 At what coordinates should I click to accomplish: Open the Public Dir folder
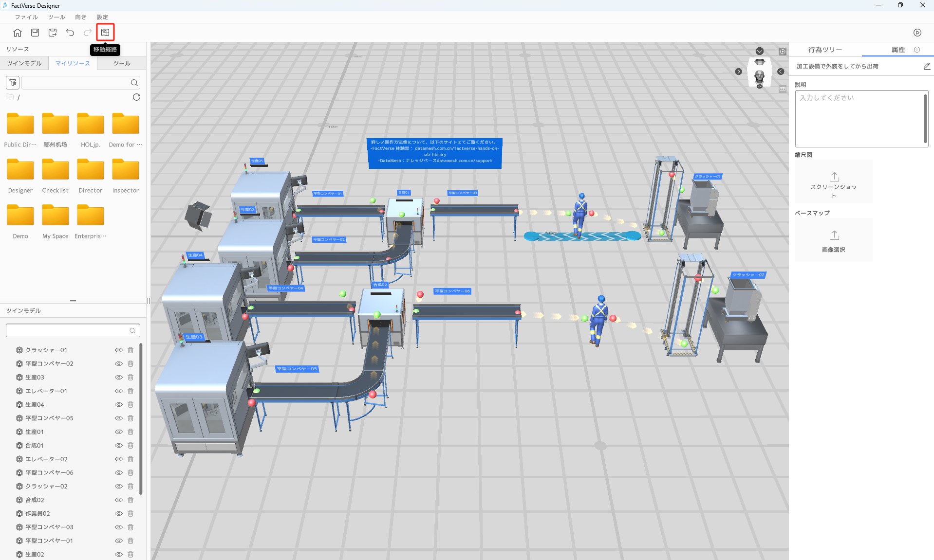[20, 129]
